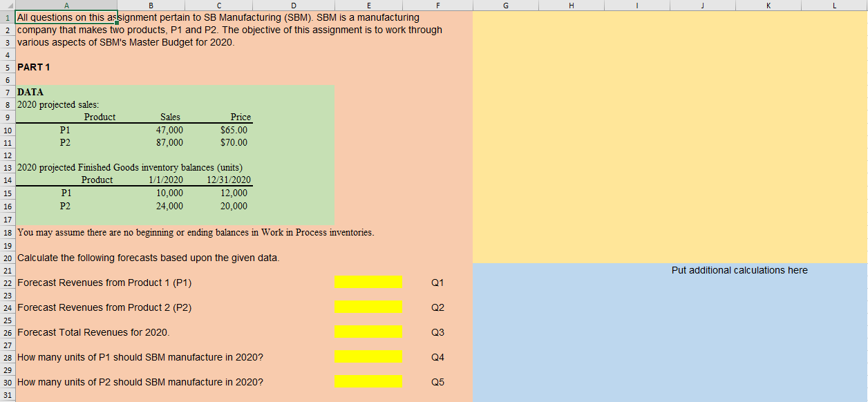Click the 24,000 inventory cell for P2

tap(169, 206)
